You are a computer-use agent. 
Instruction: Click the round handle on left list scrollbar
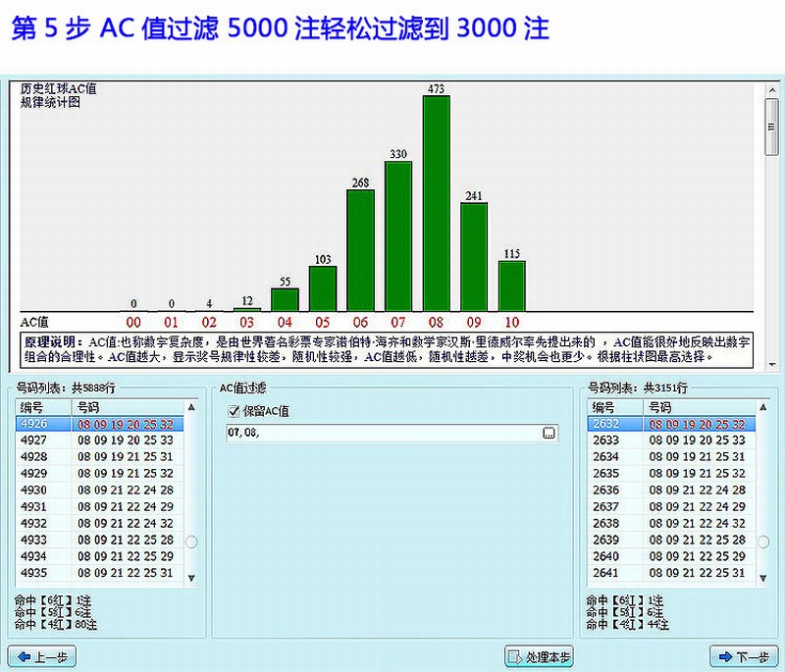190,542
